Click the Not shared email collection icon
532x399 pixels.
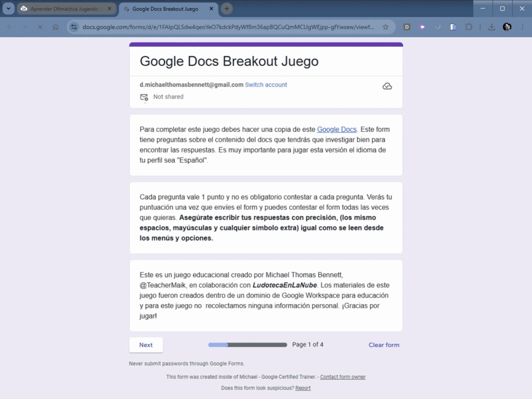pos(144,97)
